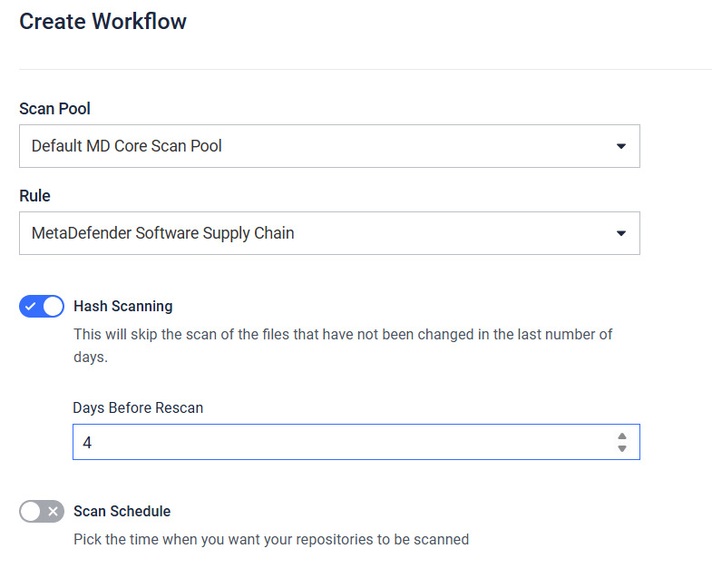
Task: Click the Create Workflow heading
Action: [102, 22]
